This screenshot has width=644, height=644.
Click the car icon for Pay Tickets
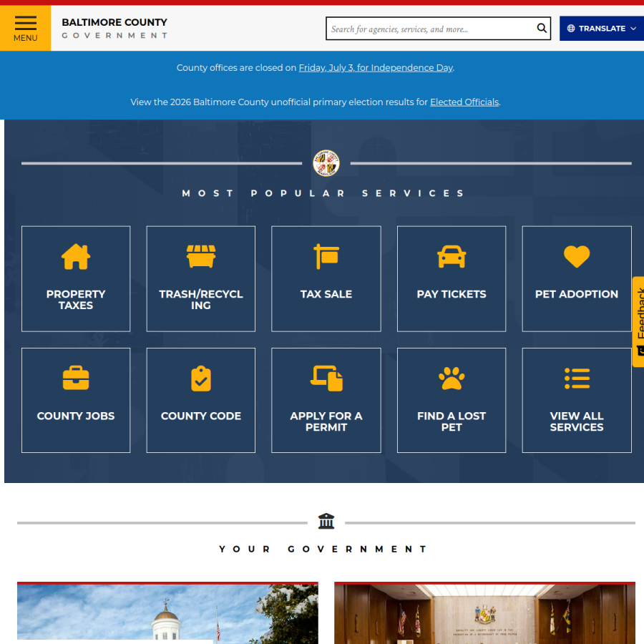point(452,257)
